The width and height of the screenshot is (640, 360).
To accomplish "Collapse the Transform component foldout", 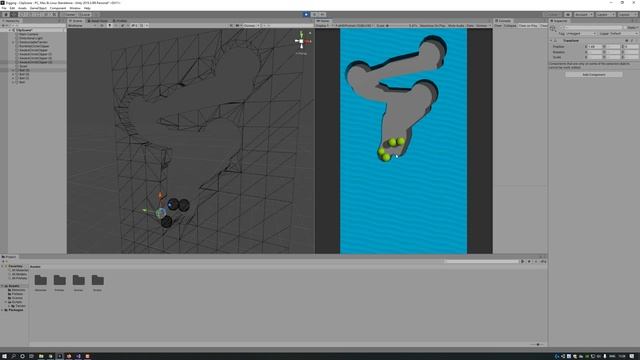I will click(x=551, y=41).
